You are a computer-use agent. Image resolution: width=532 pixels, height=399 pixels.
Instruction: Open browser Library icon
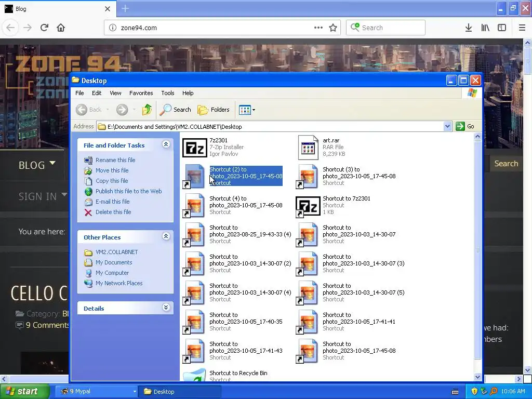click(x=485, y=28)
